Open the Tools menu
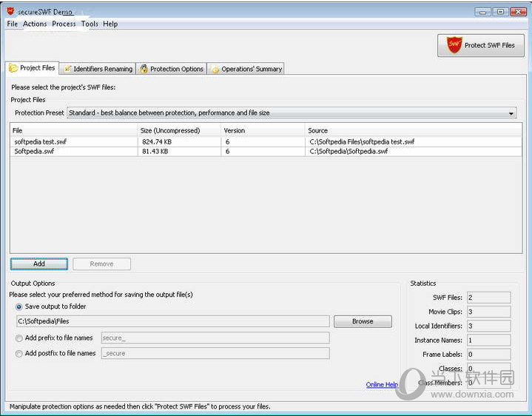 click(90, 24)
